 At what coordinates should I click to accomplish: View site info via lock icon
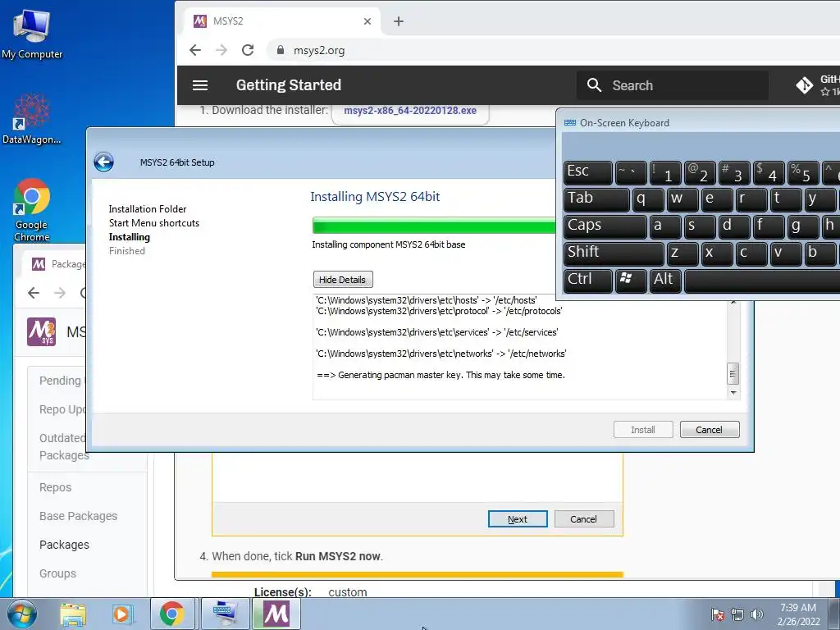click(281, 50)
